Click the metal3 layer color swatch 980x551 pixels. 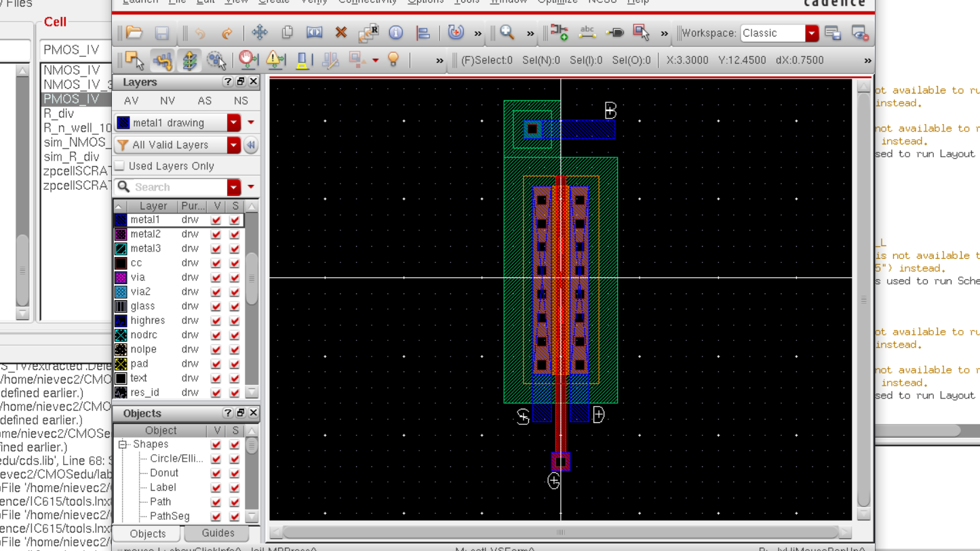pyautogui.click(x=121, y=249)
